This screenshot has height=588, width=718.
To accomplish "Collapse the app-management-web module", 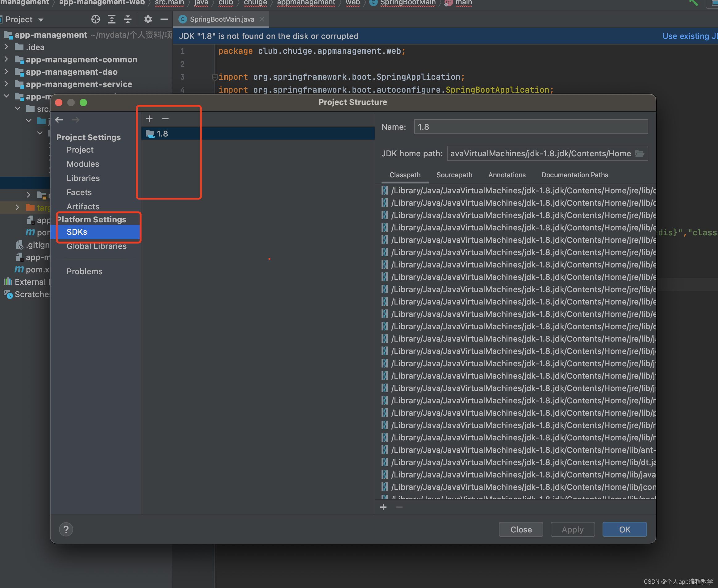I will coord(6,96).
